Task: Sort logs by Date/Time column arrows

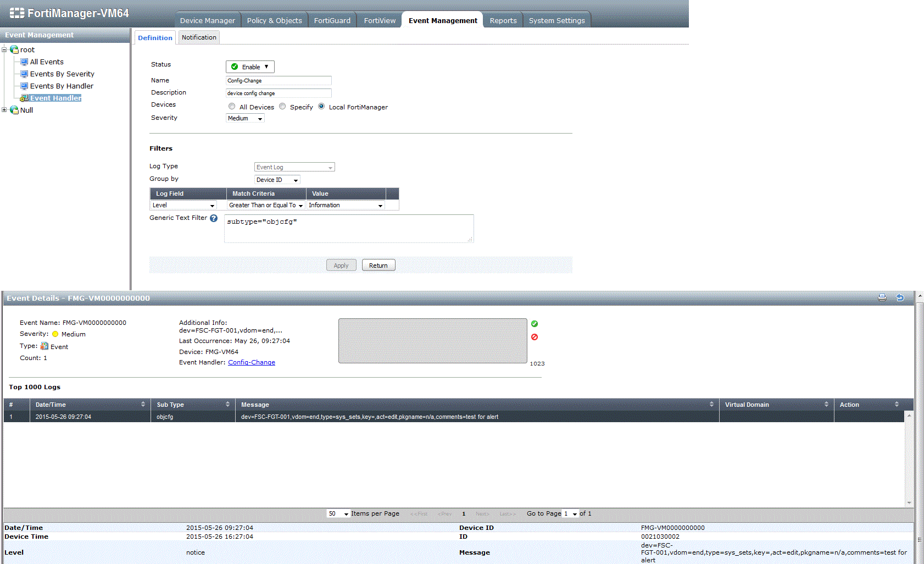Action: (143, 404)
